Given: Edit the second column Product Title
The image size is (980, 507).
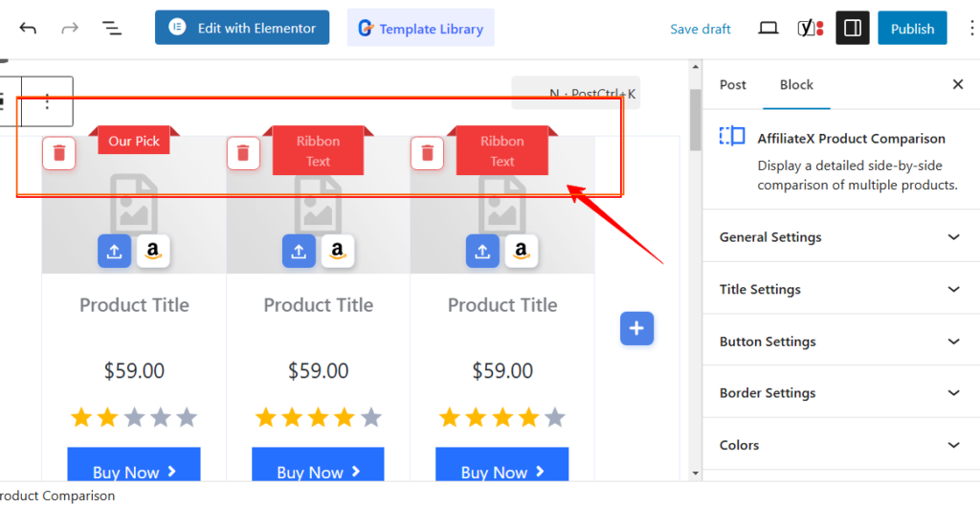Looking at the screenshot, I should click(318, 305).
